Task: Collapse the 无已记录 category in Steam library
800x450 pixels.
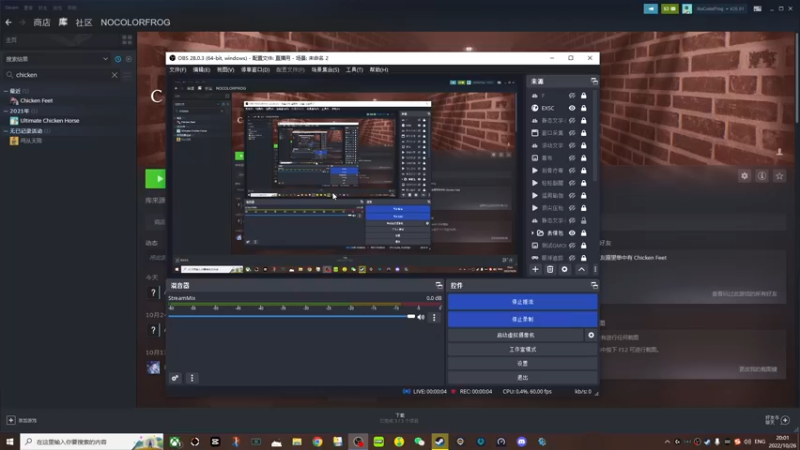Action: [6, 131]
